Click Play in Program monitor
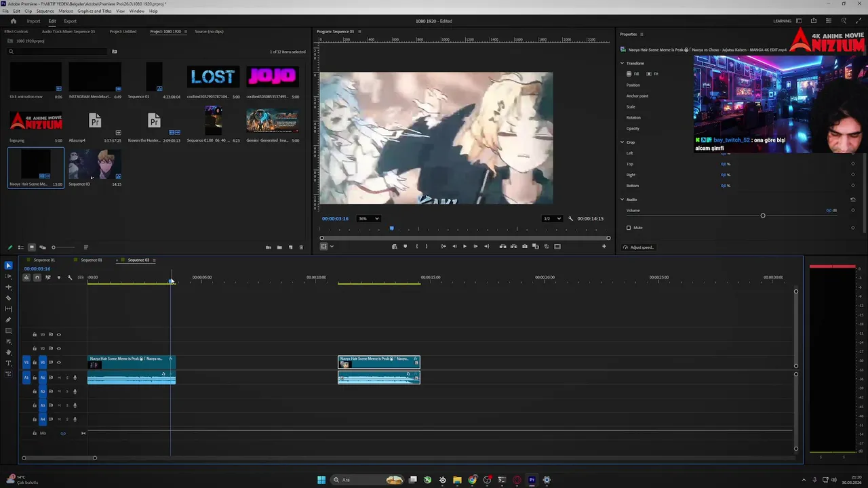Viewport: 868px width, 488px height. (465, 246)
